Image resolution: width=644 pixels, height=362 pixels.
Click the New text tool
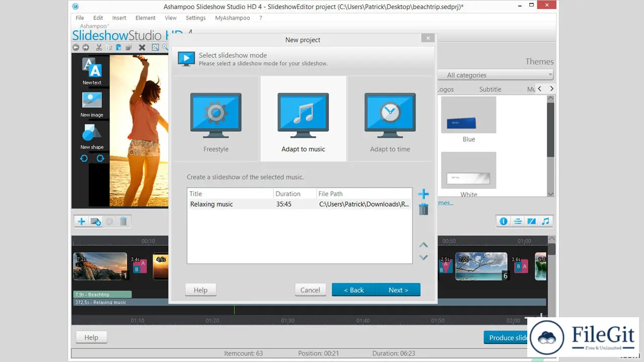tap(92, 71)
